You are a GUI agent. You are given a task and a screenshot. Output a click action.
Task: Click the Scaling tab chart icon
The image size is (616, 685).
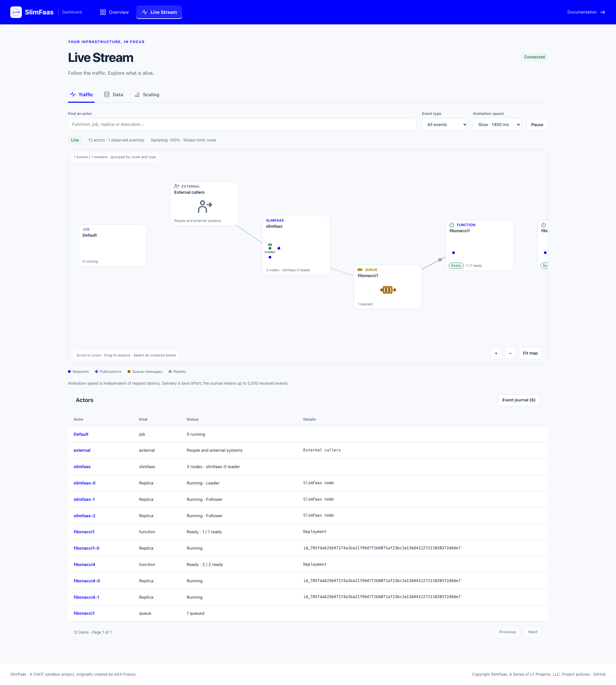(x=137, y=95)
